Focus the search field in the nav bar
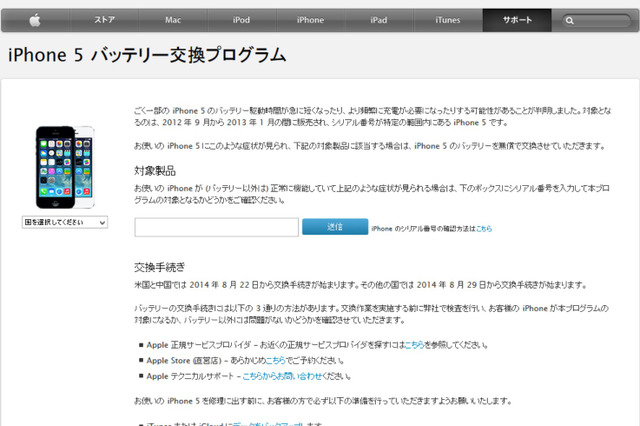Screen dimensions: 640x426 596,20
